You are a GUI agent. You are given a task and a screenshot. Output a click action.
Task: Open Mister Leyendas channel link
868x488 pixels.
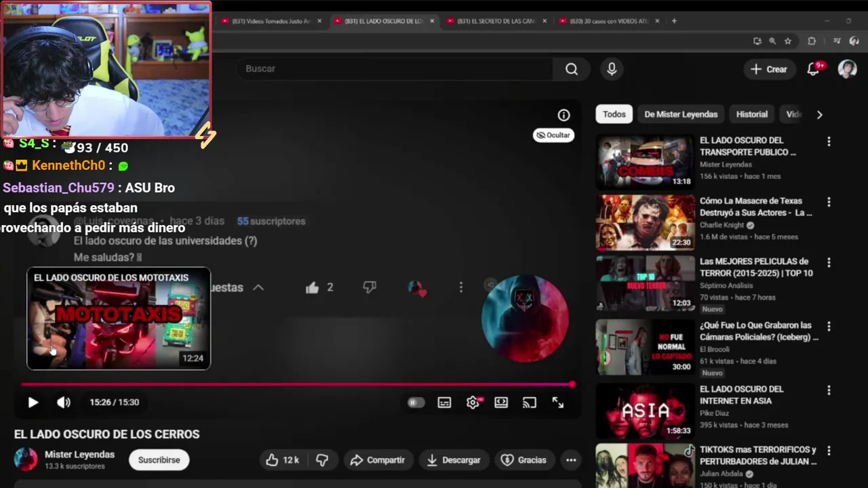79,455
